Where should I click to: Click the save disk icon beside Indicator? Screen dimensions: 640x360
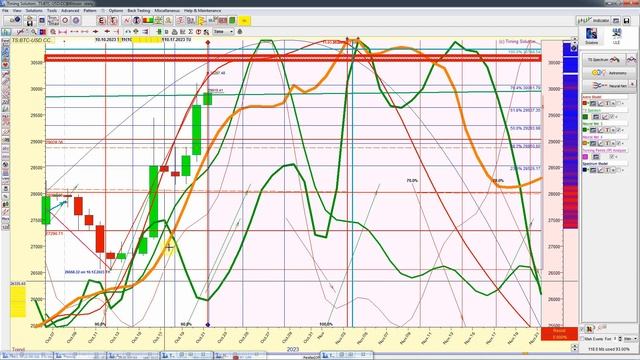pos(627,20)
